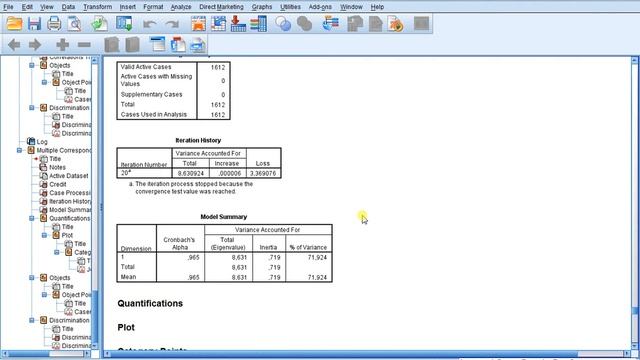Open the Analyze menu
Screen dimensions: 640x360
point(181,7)
